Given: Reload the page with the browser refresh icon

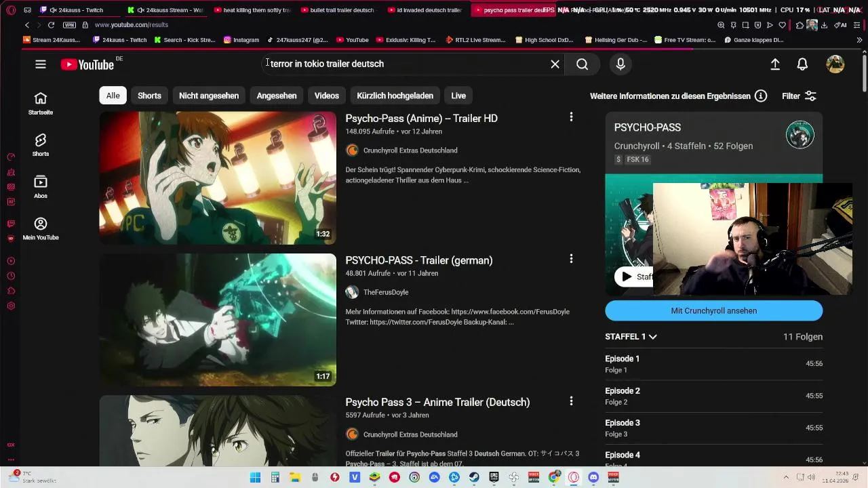Looking at the screenshot, I should (51, 25).
